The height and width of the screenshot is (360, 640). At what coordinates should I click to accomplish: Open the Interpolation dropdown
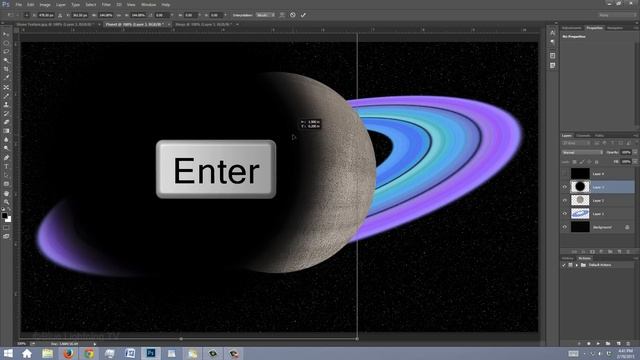pos(265,15)
